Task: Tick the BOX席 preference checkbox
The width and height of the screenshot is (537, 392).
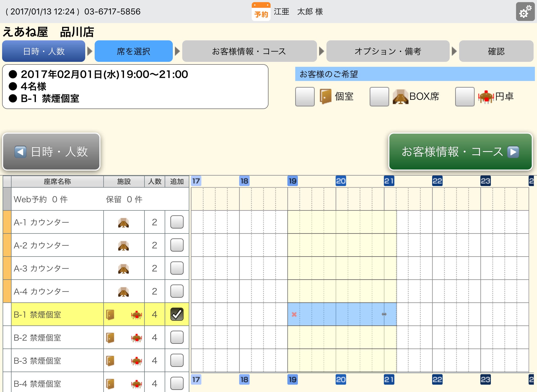Action: click(379, 97)
